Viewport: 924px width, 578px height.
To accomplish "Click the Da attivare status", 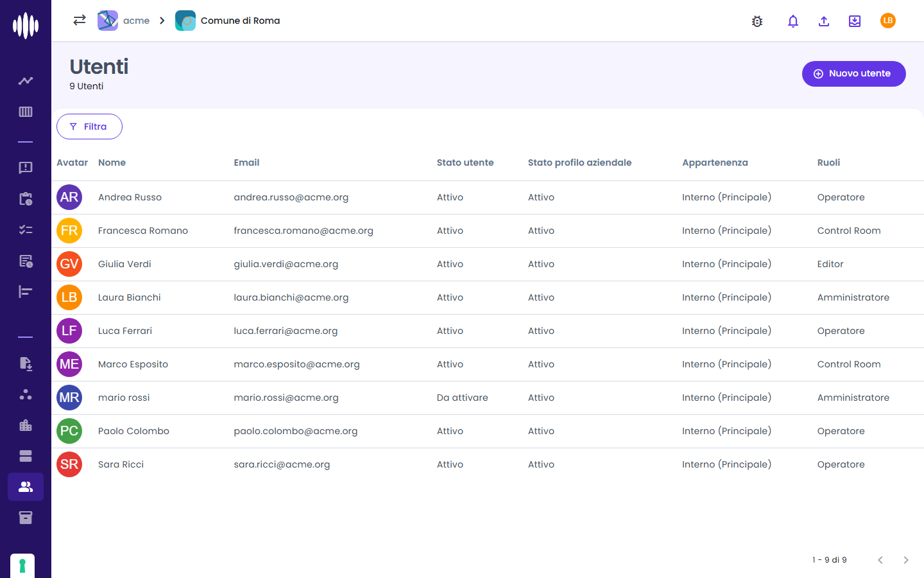I will tap(462, 398).
